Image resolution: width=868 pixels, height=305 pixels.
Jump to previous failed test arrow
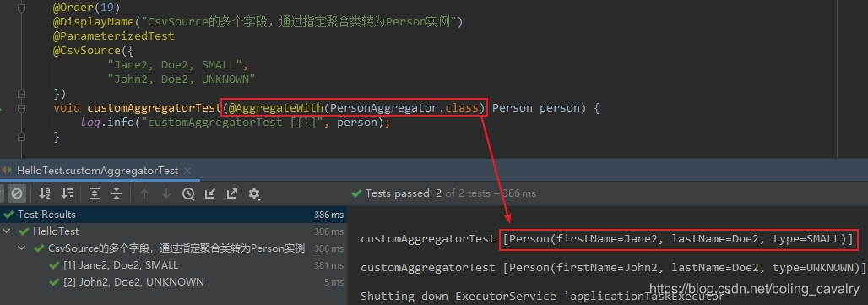point(144,193)
